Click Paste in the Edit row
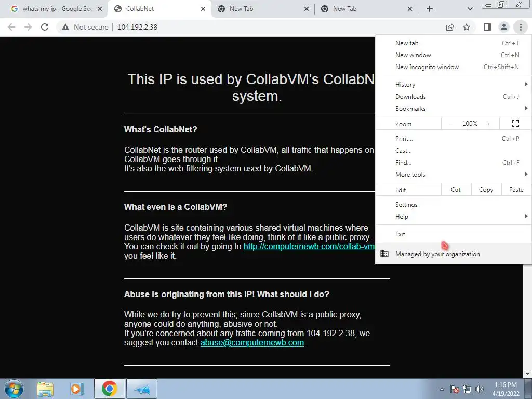The width and height of the screenshot is (532, 399). [516, 190]
